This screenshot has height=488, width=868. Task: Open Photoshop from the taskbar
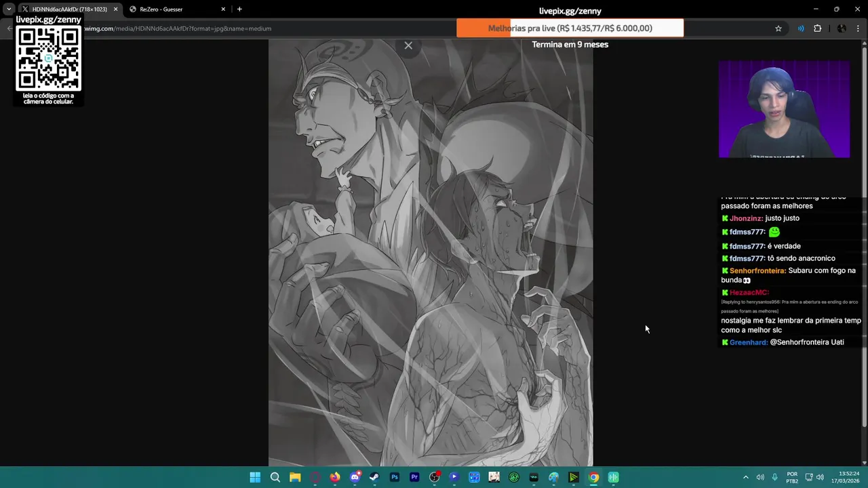pyautogui.click(x=395, y=477)
